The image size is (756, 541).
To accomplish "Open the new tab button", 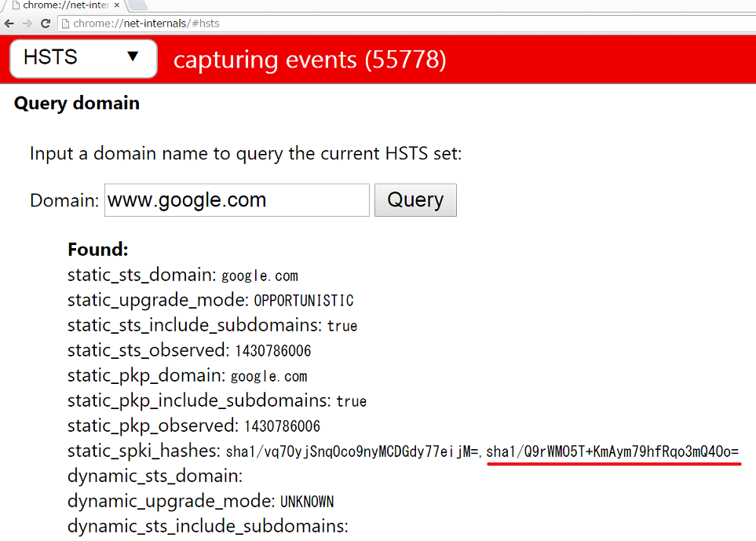I will click(x=137, y=5).
